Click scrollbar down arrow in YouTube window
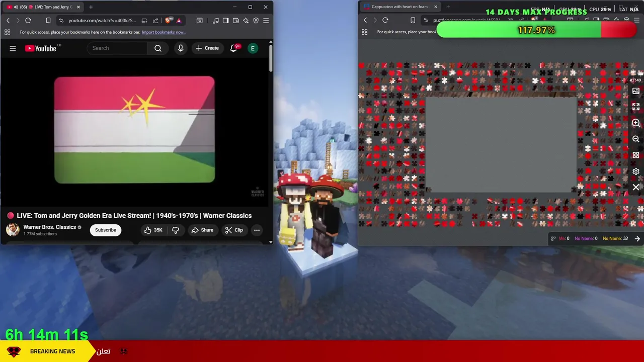This screenshot has width=644, height=362. 271,242
